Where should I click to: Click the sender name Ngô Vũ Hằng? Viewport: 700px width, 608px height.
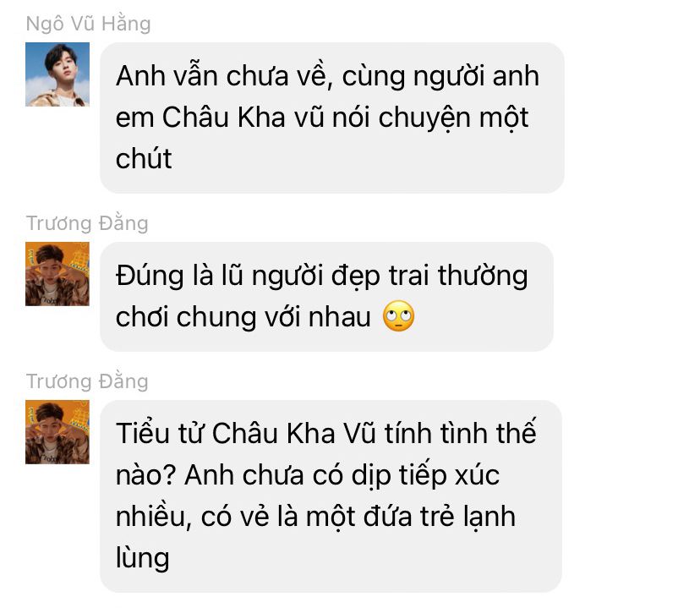pos(89,24)
